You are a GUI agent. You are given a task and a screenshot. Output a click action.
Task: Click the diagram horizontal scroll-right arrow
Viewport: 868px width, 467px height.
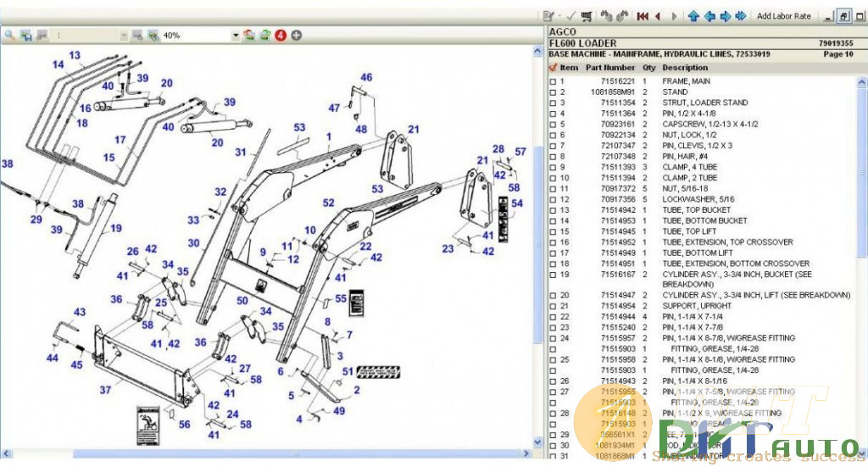click(x=526, y=453)
